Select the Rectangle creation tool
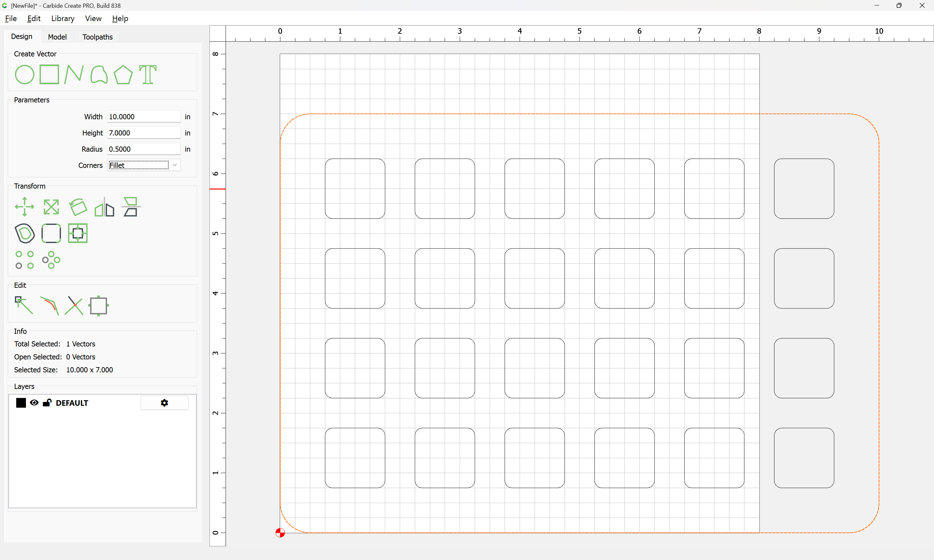 [x=49, y=74]
